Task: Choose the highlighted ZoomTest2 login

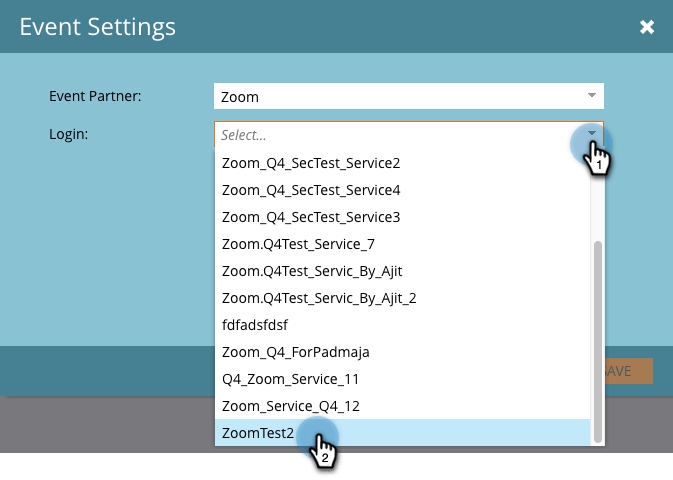Action: click(x=402, y=433)
